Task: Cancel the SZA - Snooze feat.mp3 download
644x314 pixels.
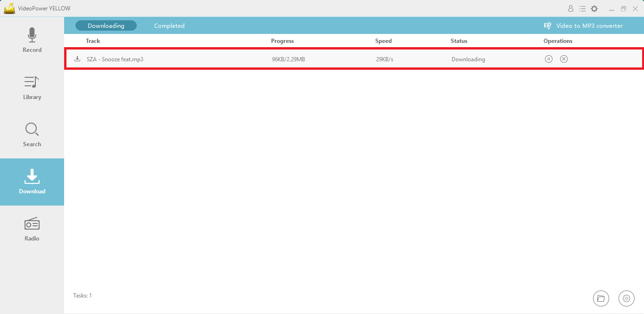Action: pyautogui.click(x=564, y=59)
